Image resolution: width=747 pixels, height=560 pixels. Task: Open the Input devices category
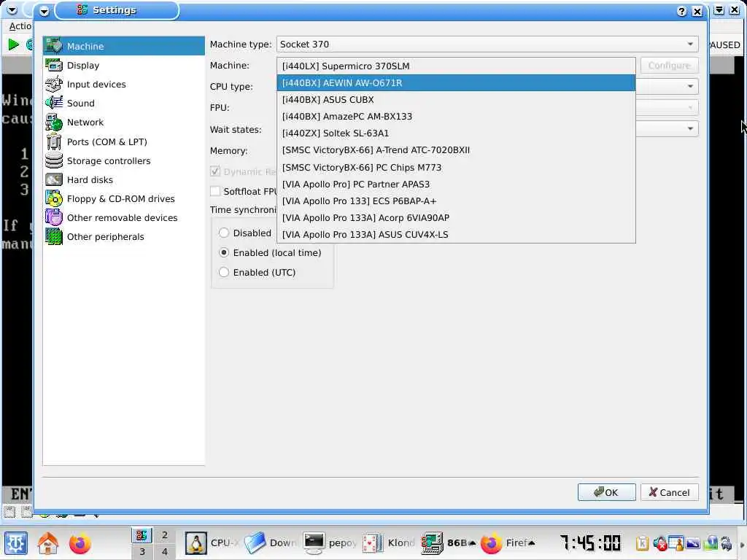pyautogui.click(x=124, y=85)
